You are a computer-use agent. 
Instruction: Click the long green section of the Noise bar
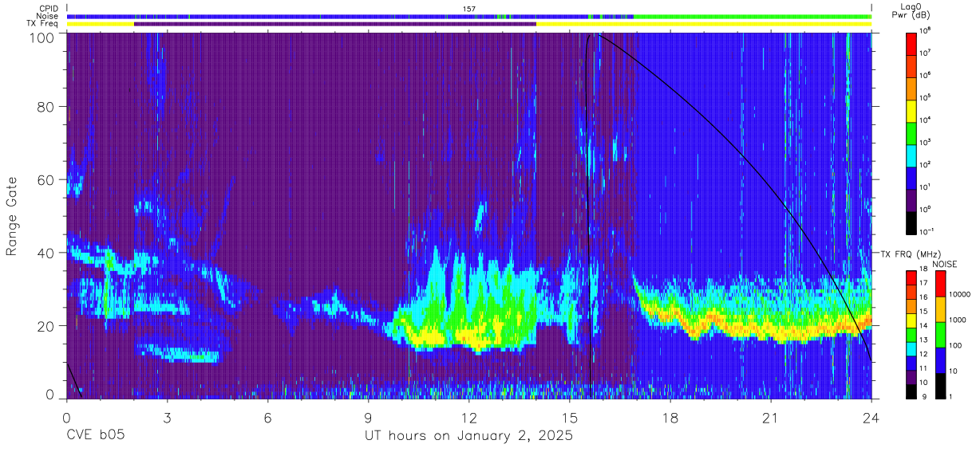coord(752,16)
